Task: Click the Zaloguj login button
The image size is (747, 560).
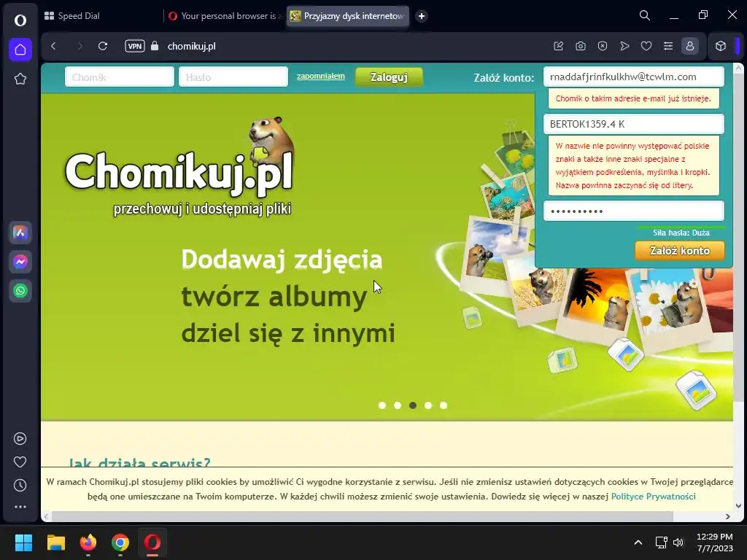Action: (x=389, y=77)
